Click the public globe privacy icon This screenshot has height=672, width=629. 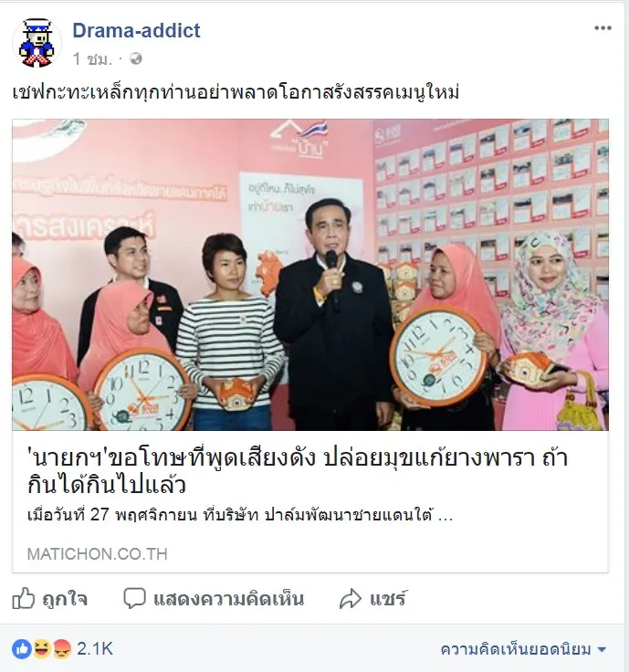click(136, 58)
